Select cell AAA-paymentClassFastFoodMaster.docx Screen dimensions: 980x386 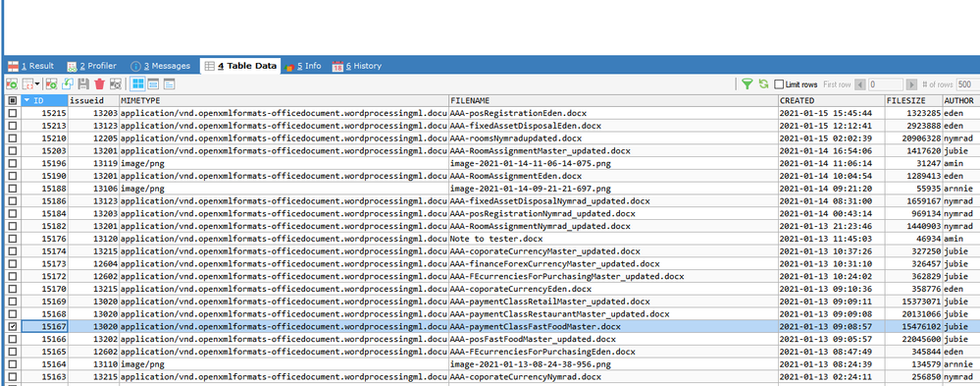613,326
